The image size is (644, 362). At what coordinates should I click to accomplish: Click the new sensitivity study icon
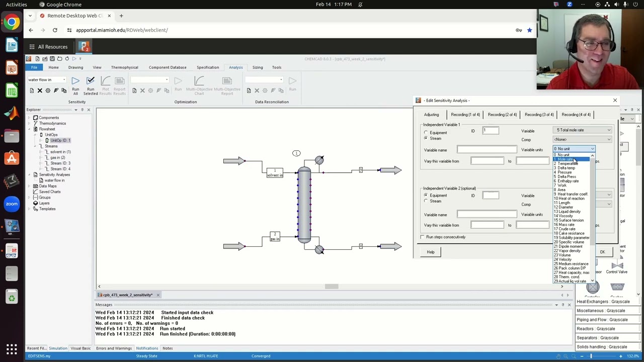coord(32,90)
